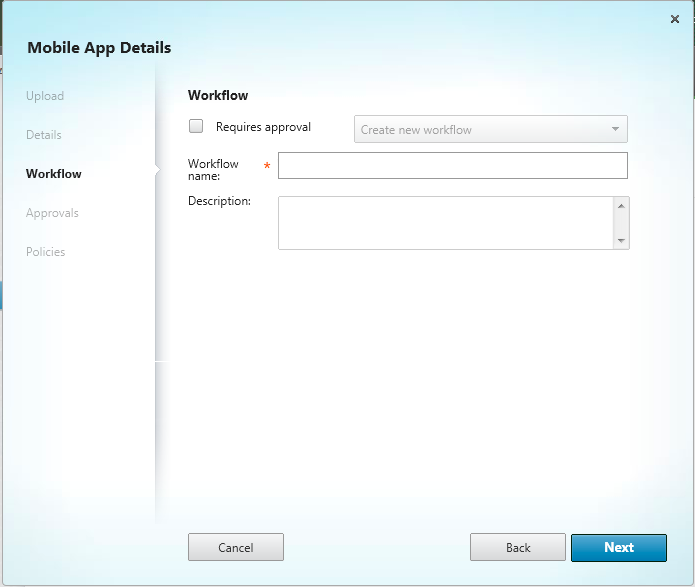Navigate to the Policies step

click(46, 252)
